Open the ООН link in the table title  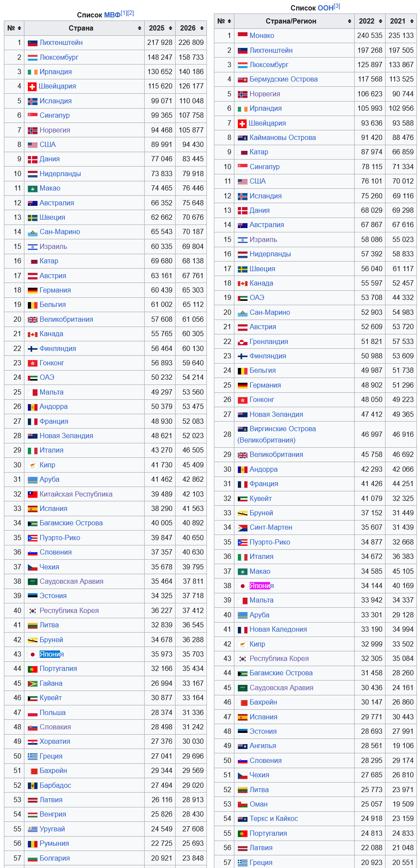(325, 8)
